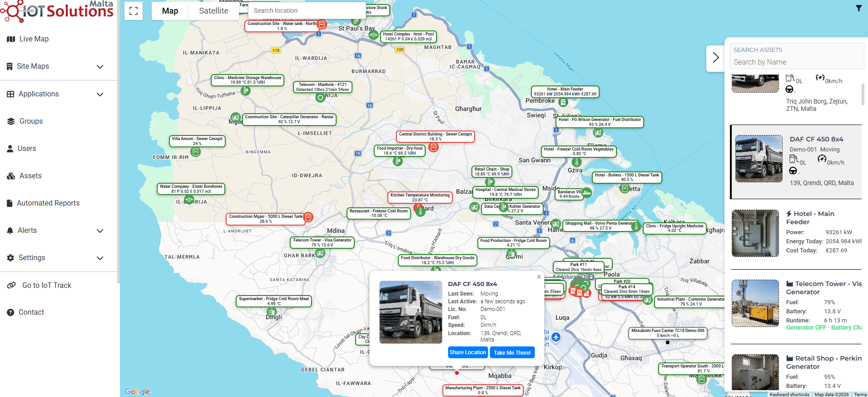Focus the Search location field
The width and height of the screenshot is (868, 397).
(x=307, y=10)
